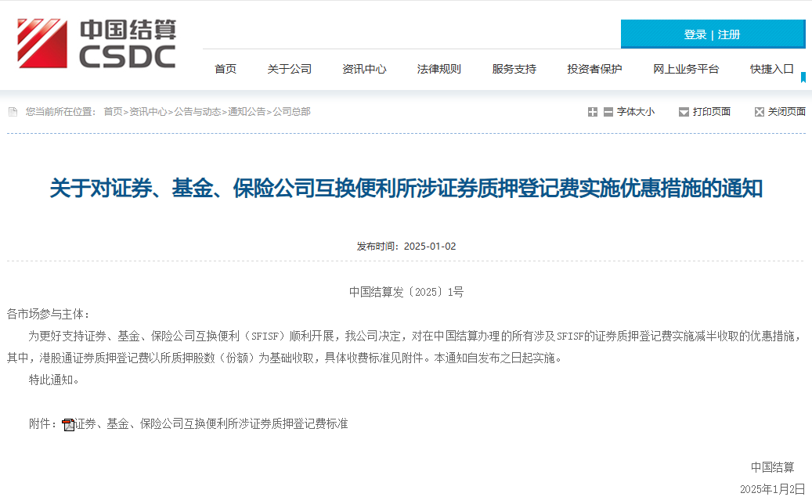
Task: Click 公告与动态 in the breadcrumb
Action: click(x=197, y=112)
